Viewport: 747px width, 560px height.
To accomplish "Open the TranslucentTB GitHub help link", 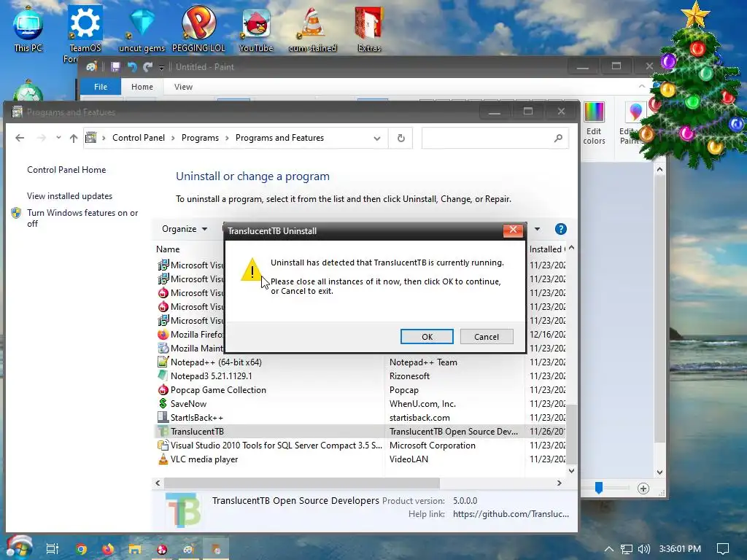I will pyautogui.click(x=511, y=514).
